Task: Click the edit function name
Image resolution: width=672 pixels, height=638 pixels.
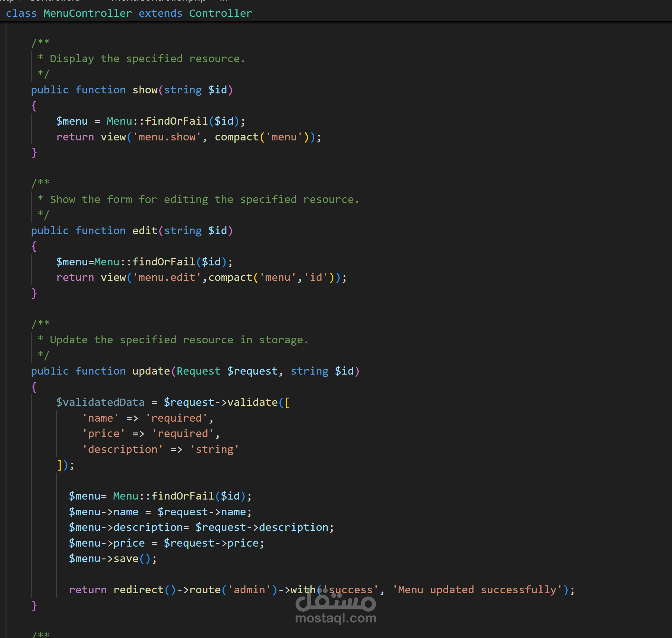Action: pos(144,231)
